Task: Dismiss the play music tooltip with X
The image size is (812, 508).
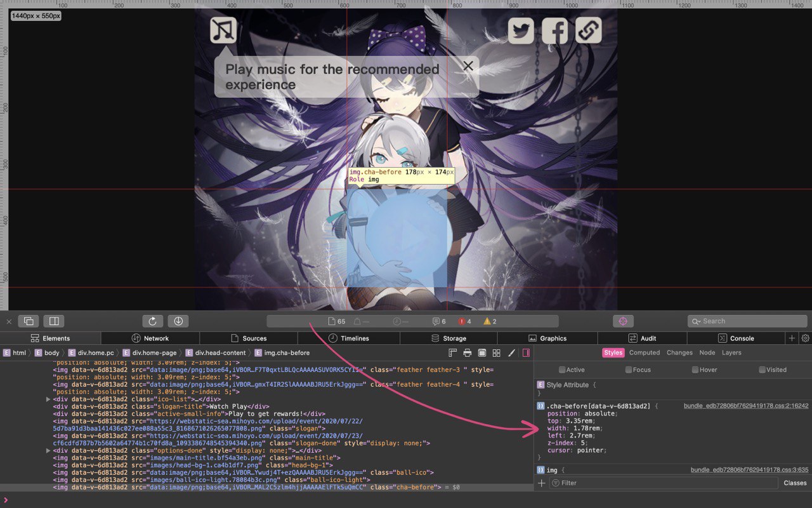Action: (468, 66)
